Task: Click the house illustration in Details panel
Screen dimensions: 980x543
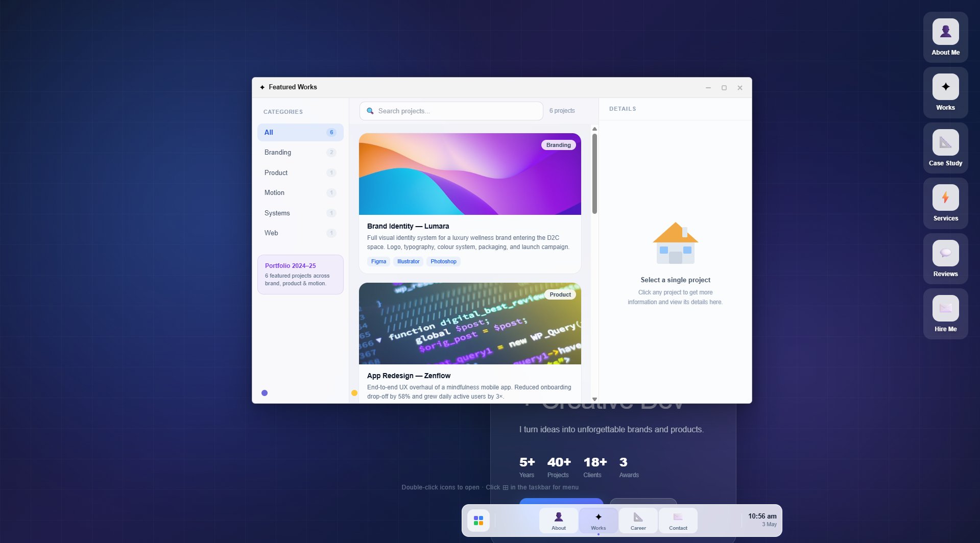Action: coord(675,243)
